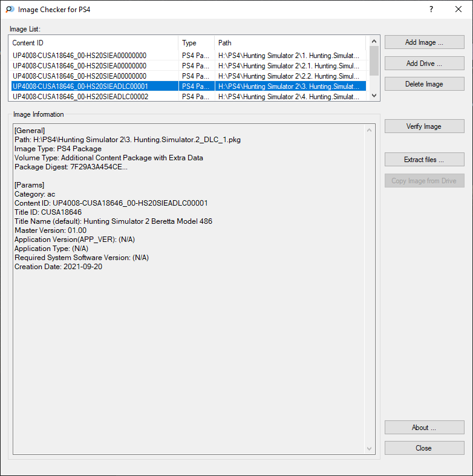Click the Type column header
This screenshot has height=476, width=473.
click(x=197, y=43)
